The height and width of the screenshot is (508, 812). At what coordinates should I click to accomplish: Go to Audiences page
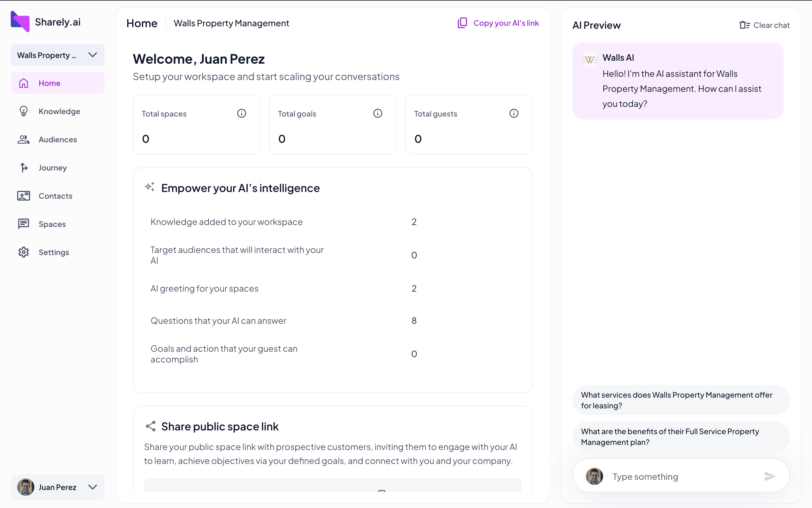(x=57, y=139)
